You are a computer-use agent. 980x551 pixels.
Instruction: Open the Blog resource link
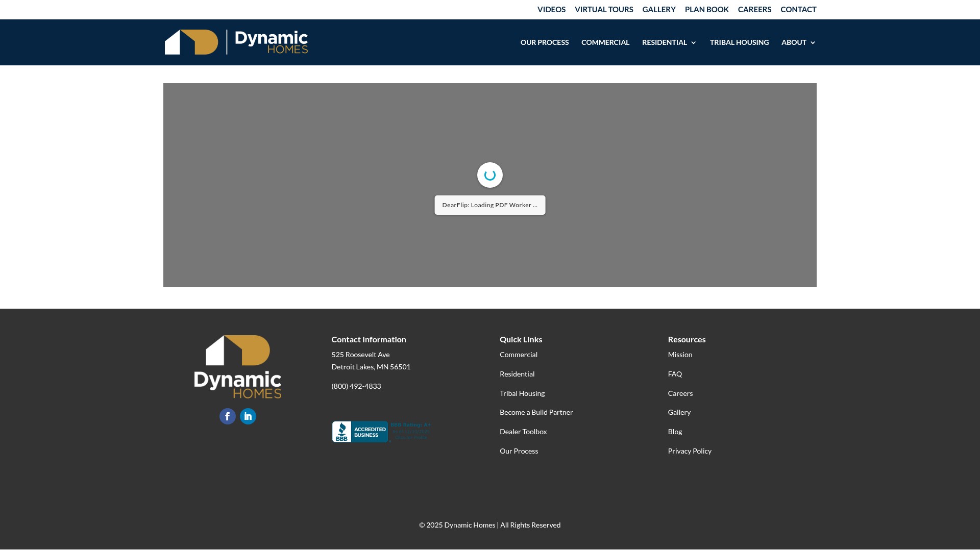pyautogui.click(x=675, y=432)
